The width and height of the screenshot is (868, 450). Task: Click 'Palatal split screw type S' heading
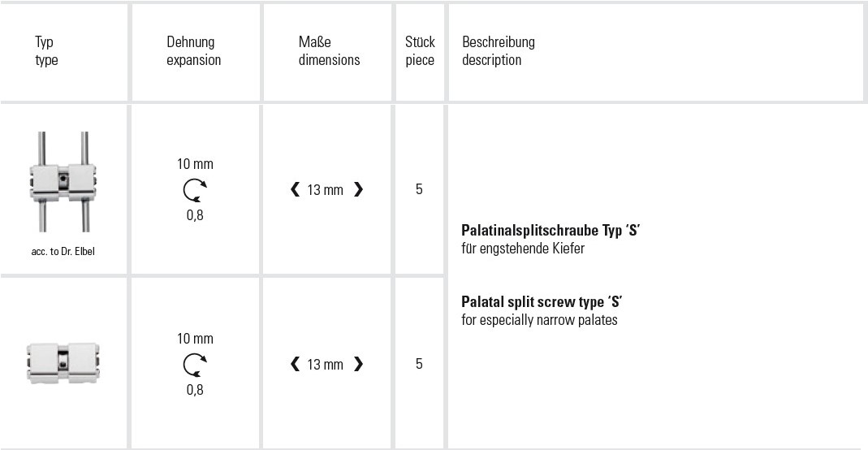[x=542, y=302]
